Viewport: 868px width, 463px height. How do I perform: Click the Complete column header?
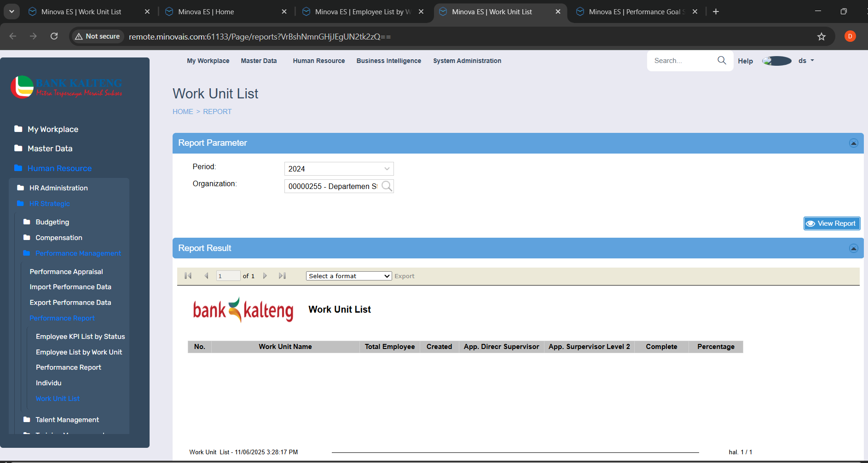pyautogui.click(x=661, y=347)
